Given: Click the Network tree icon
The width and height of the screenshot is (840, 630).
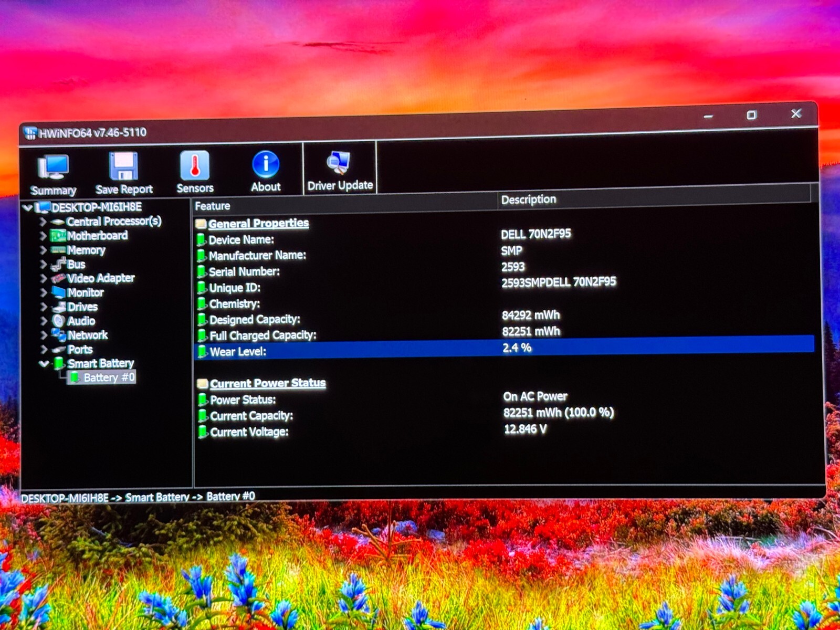Looking at the screenshot, I should point(59,335).
